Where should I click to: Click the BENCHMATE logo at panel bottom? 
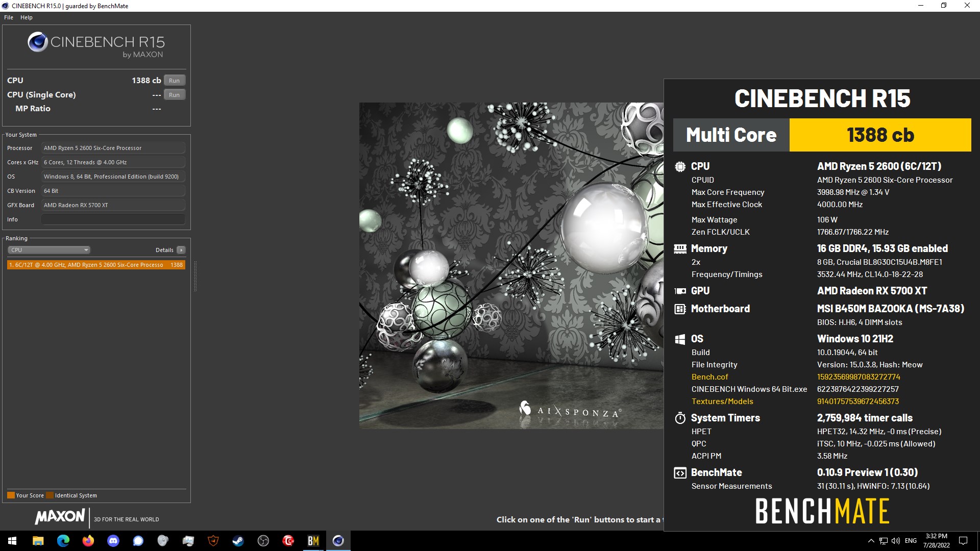point(822,511)
